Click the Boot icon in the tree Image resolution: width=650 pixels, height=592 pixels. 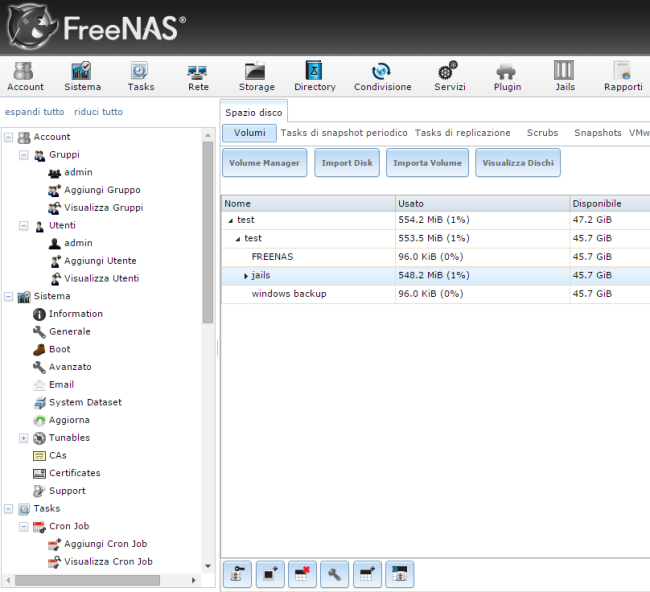(x=39, y=349)
